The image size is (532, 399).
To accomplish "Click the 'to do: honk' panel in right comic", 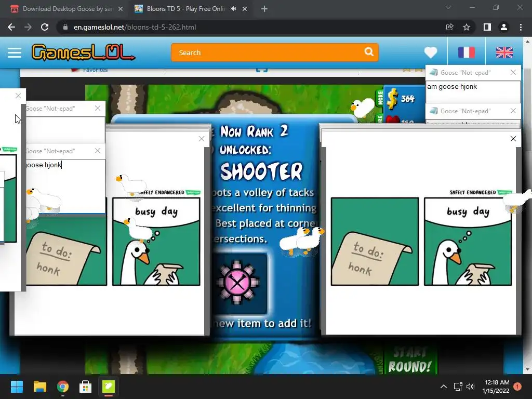I will [375, 242].
